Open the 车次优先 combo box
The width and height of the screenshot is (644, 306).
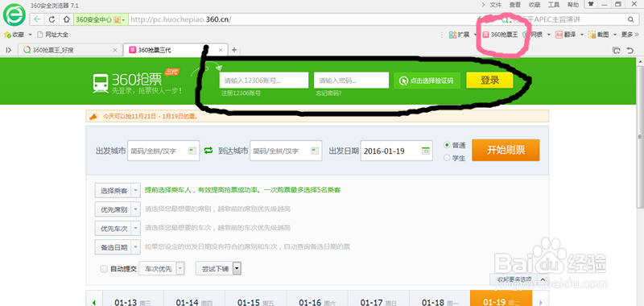click(162, 269)
